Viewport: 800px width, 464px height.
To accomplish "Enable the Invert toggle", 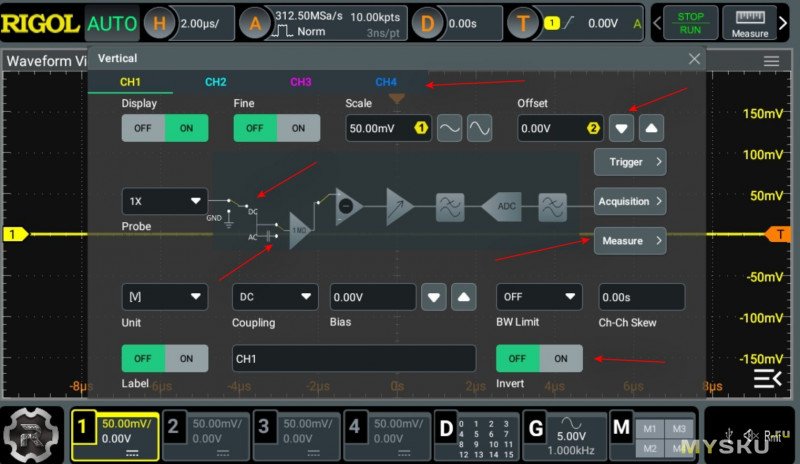I will (x=561, y=358).
